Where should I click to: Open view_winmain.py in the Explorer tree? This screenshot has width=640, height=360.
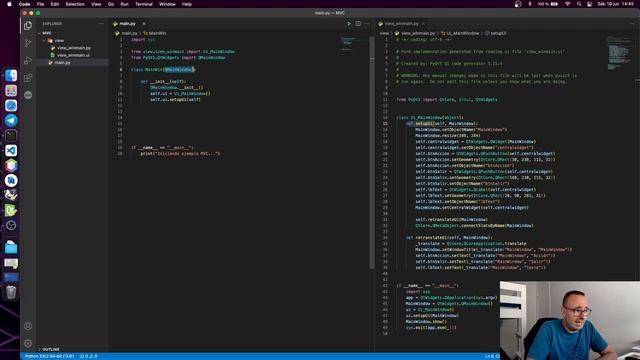(74, 48)
